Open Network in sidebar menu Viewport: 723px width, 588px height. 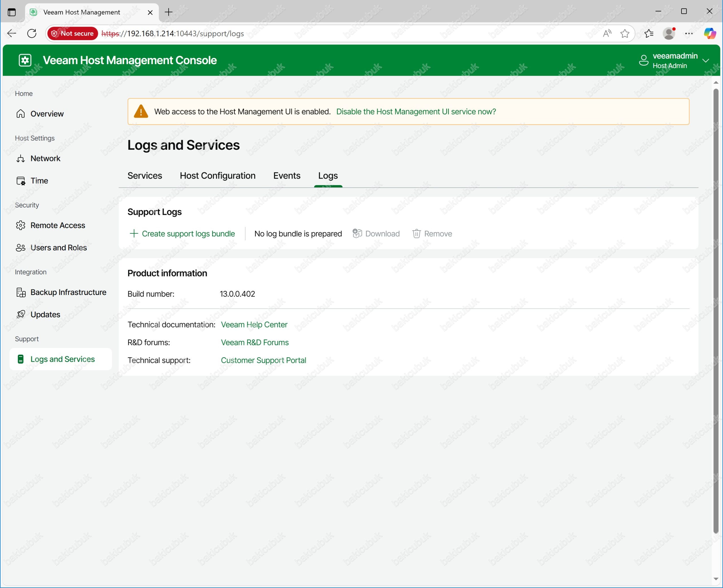tap(45, 159)
